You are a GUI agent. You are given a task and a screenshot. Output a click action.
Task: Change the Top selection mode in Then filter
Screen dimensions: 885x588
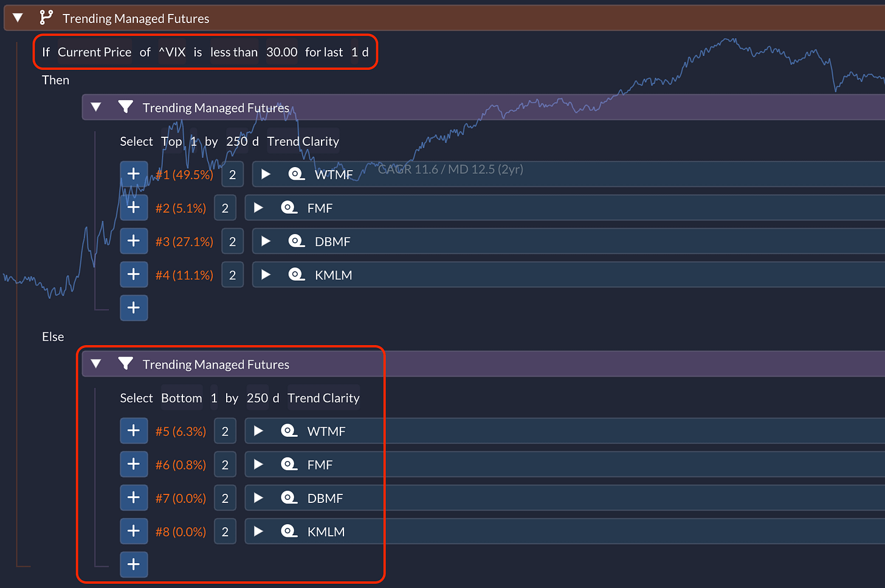click(171, 142)
